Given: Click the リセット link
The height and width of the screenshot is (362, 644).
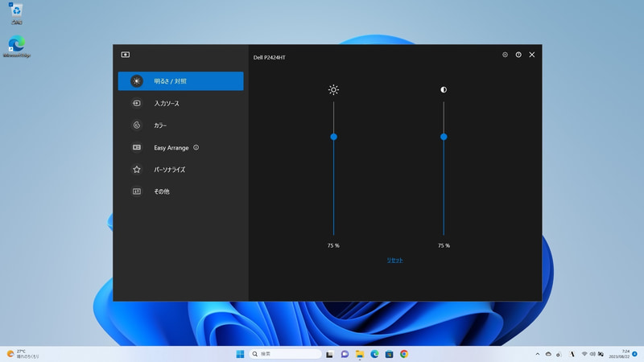Looking at the screenshot, I should pos(394,260).
